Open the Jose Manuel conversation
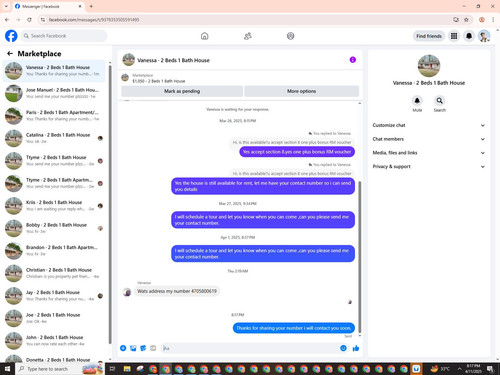The image size is (500, 375). coord(54,93)
